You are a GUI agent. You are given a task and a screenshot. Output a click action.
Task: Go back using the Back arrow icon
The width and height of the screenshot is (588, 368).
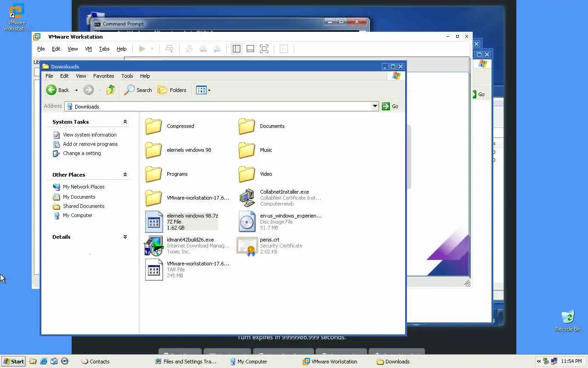[x=51, y=90]
